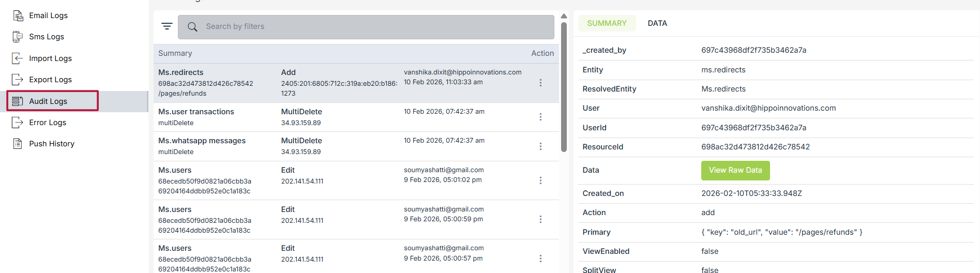Viewport: 980px width, 273px height.
Task: Click the Sms Logs sidebar icon
Action: coord(18,37)
